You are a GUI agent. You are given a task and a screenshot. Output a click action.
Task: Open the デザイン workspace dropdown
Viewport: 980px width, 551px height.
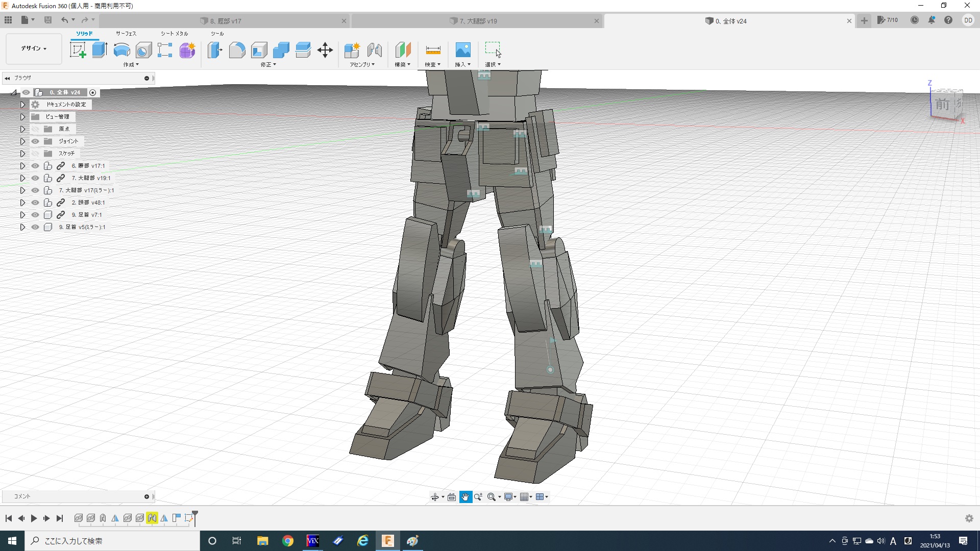34,48
